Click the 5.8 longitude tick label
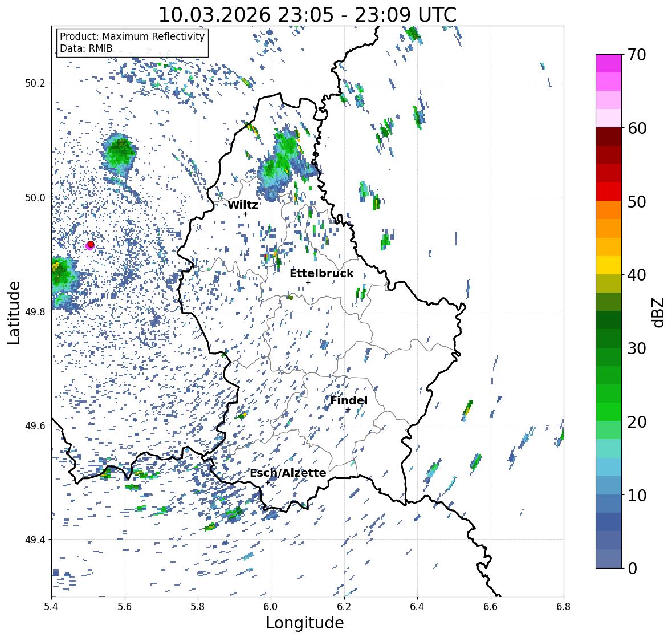Viewport: 672px width, 637px height. point(198,607)
